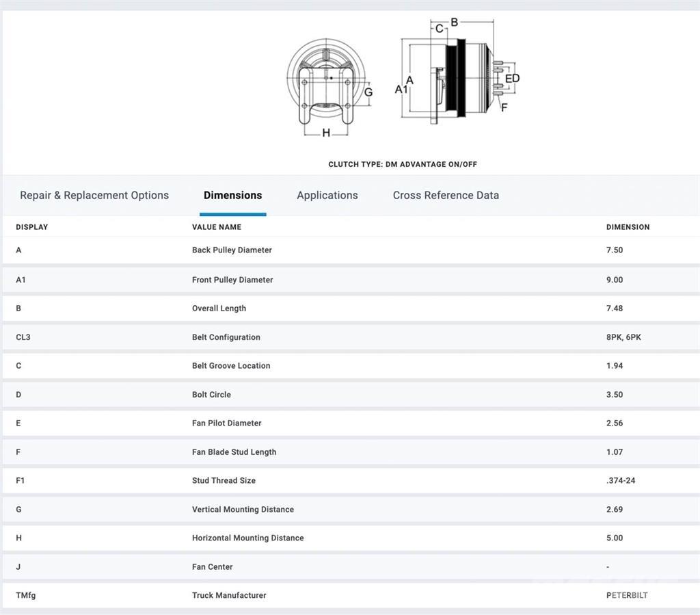This screenshot has height=615, width=700.
Task: Select the Belt Groove Location row label
Action: point(231,366)
